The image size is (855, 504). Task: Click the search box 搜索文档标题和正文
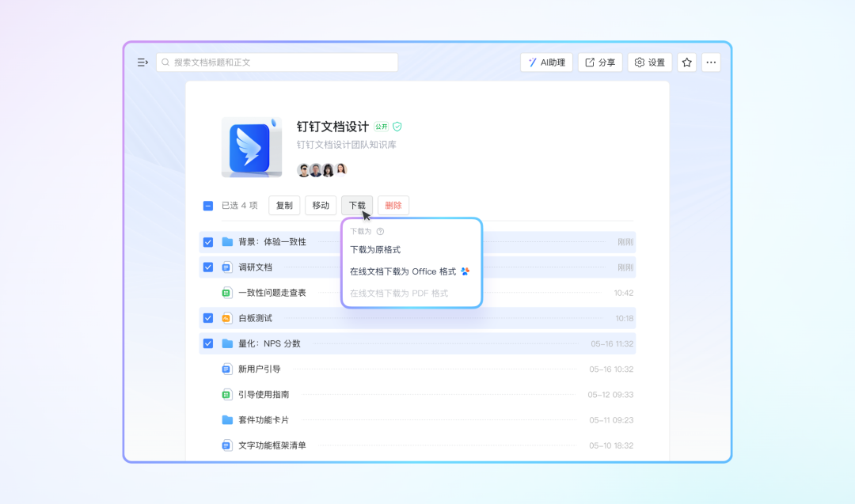tap(277, 63)
